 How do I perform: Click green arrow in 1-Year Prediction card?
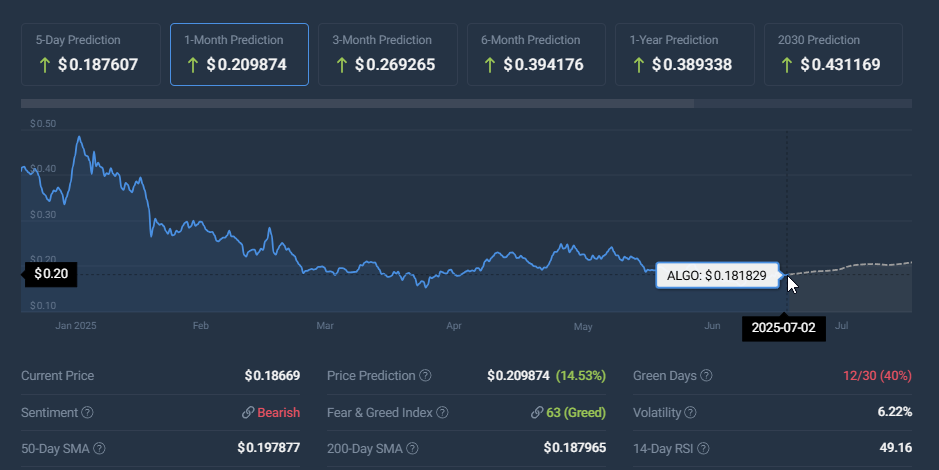638,65
